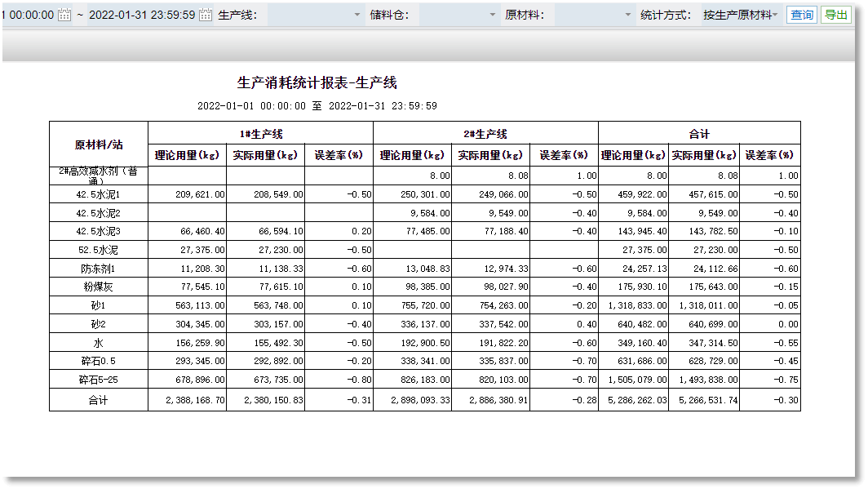Viewport: 868px width, 489px height.
Task: Select the 防冻剂1 row label
Action: pyautogui.click(x=98, y=268)
